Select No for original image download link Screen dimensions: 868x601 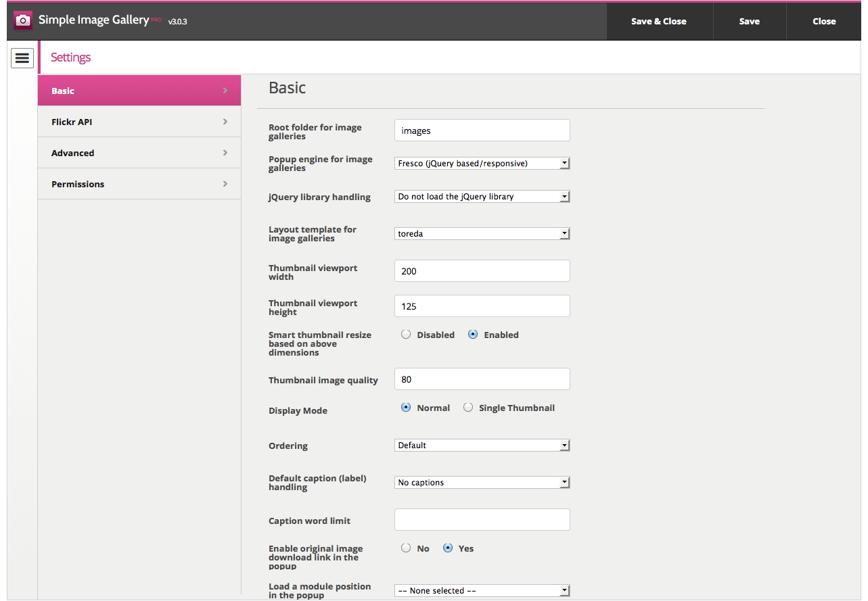pyautogui.click(x=406, y=548)
